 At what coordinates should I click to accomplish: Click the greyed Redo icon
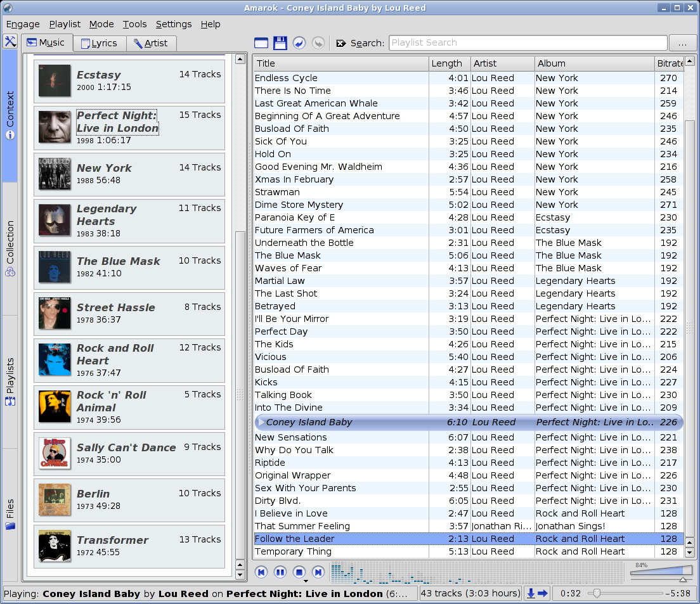tap(318, 43)
